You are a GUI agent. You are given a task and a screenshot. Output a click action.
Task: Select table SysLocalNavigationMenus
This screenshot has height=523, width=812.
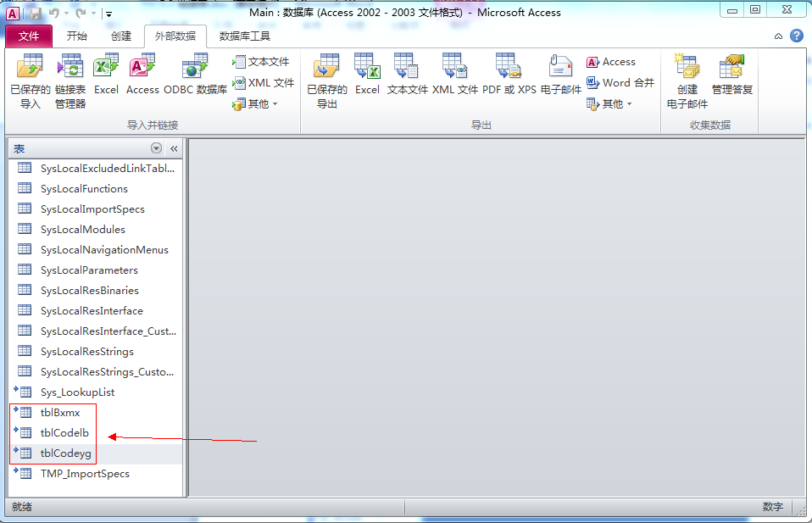tap(96, 249)
